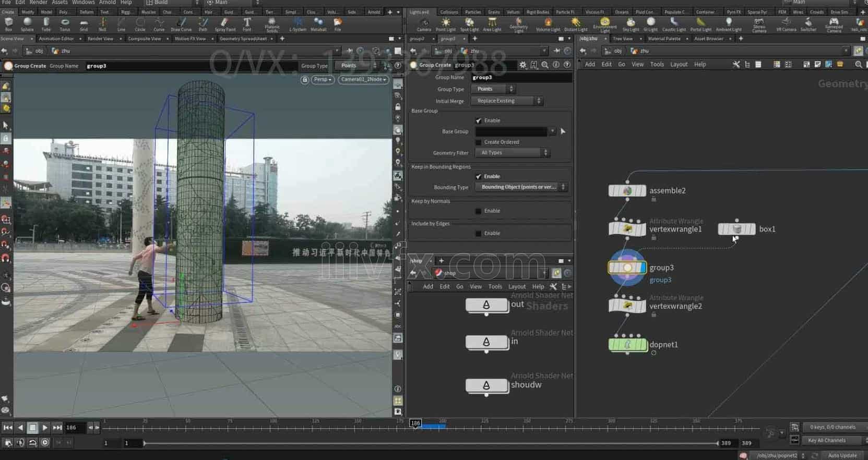Add a Camera from the lights shelf
868x460 pixels.
click(424, 24)
